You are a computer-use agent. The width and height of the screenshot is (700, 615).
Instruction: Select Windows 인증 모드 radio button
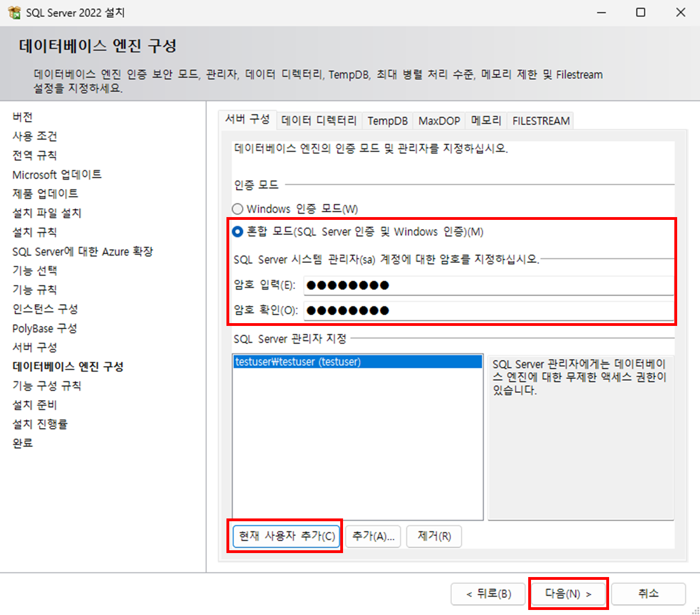(238, 209)
